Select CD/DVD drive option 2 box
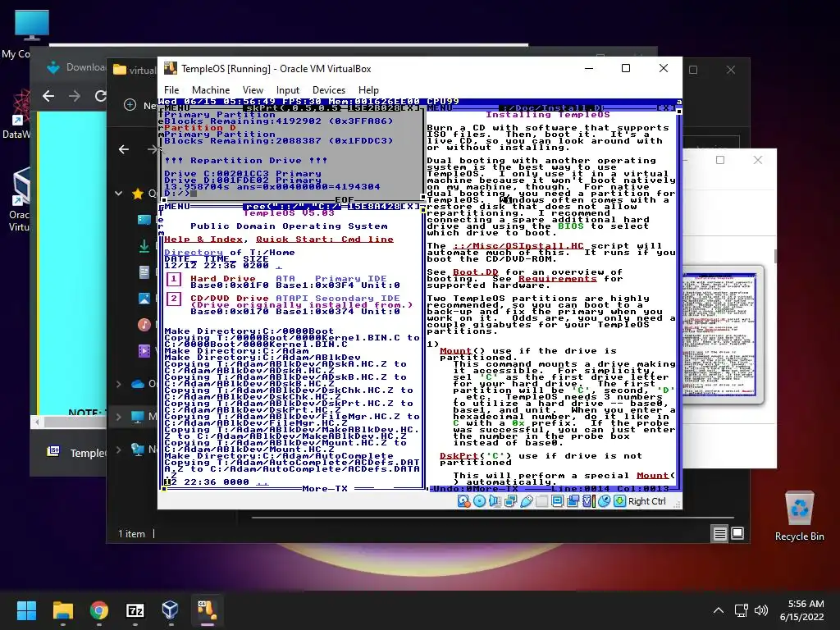 point(174,299)
